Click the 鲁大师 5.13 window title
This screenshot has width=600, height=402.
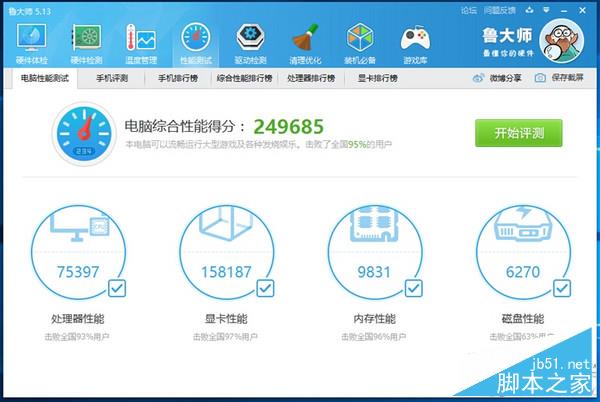point(30,11)
